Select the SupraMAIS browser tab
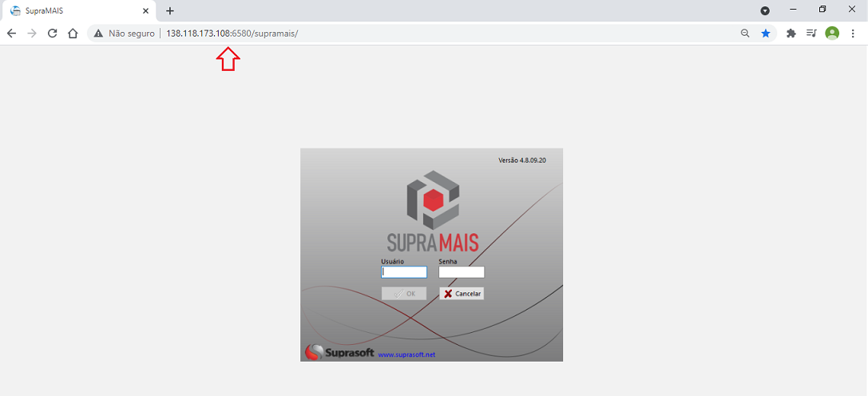The height and width of the screenshot is (396, 868). pyautogui.click(x=79, y=10)
